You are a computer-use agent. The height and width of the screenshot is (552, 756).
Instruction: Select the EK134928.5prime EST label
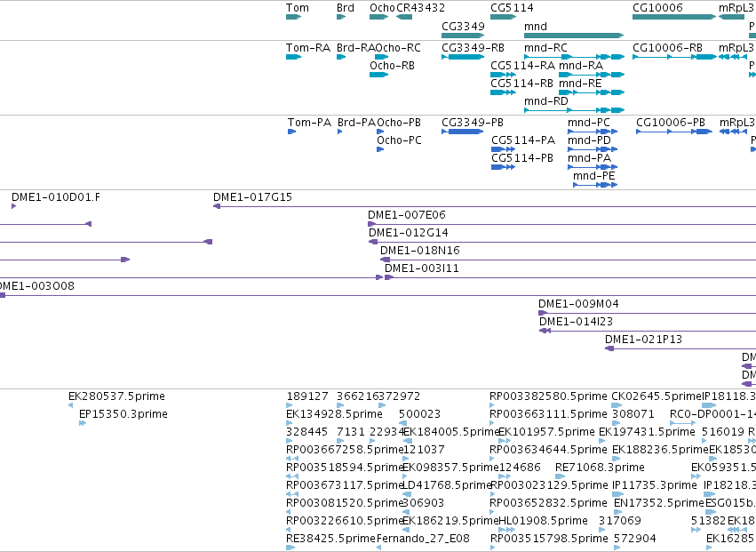[x=334, y=414]
